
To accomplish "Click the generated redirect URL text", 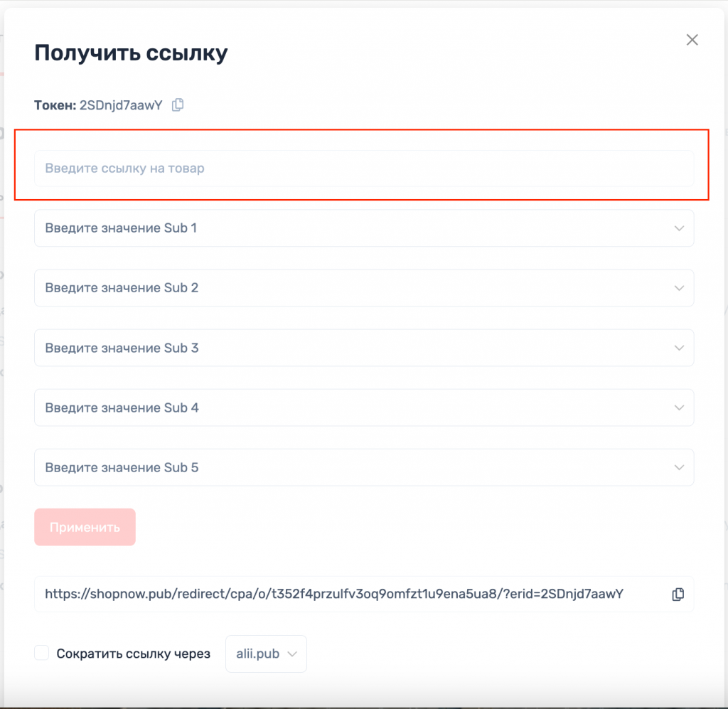I will (x=334, y=594).
